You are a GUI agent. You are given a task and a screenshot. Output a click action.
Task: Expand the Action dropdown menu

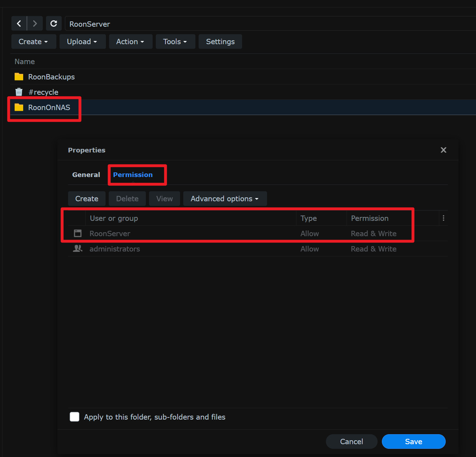[130, 42]
